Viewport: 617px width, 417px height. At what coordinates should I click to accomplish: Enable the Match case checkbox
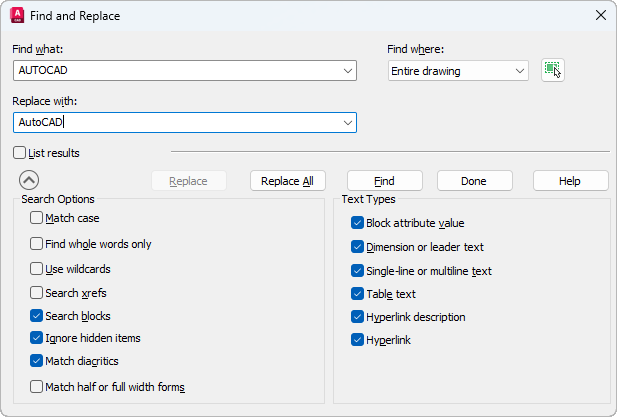tap(37, 218)
